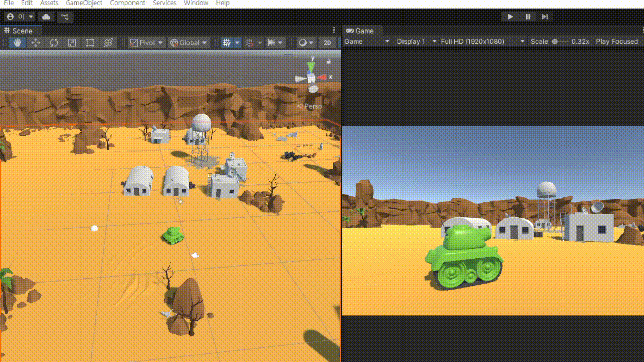The height and width of the screenshot is (362, 644).
Task: Select the combined Transform tool
Action: (x=108, y=43)
